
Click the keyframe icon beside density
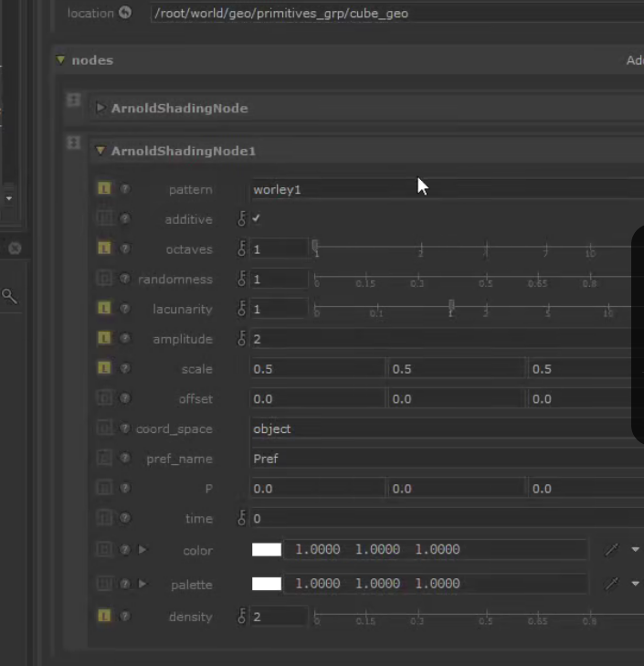point(242,617)
